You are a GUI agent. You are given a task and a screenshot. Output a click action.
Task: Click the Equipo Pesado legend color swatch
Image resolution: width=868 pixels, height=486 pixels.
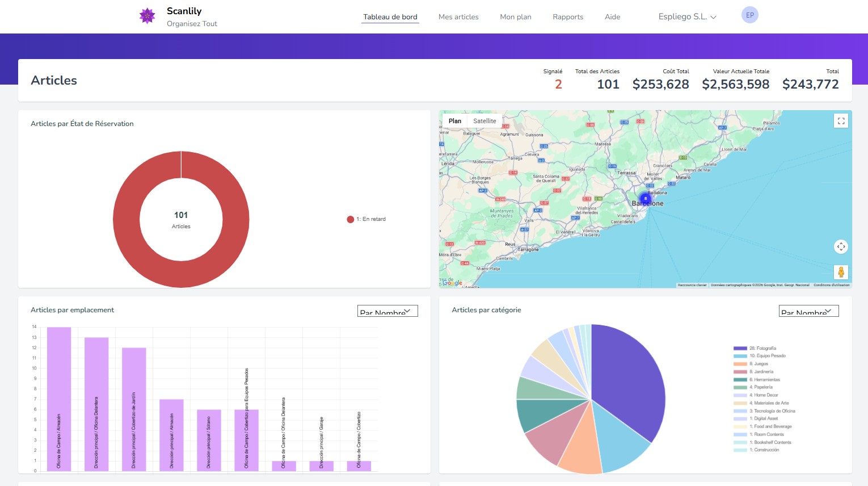point(740,356)
